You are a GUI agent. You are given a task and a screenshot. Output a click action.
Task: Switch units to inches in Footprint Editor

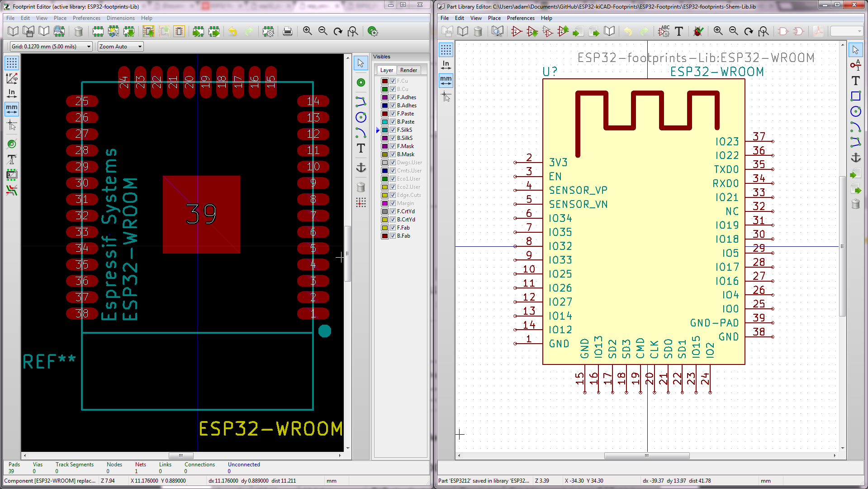point(12,94)
